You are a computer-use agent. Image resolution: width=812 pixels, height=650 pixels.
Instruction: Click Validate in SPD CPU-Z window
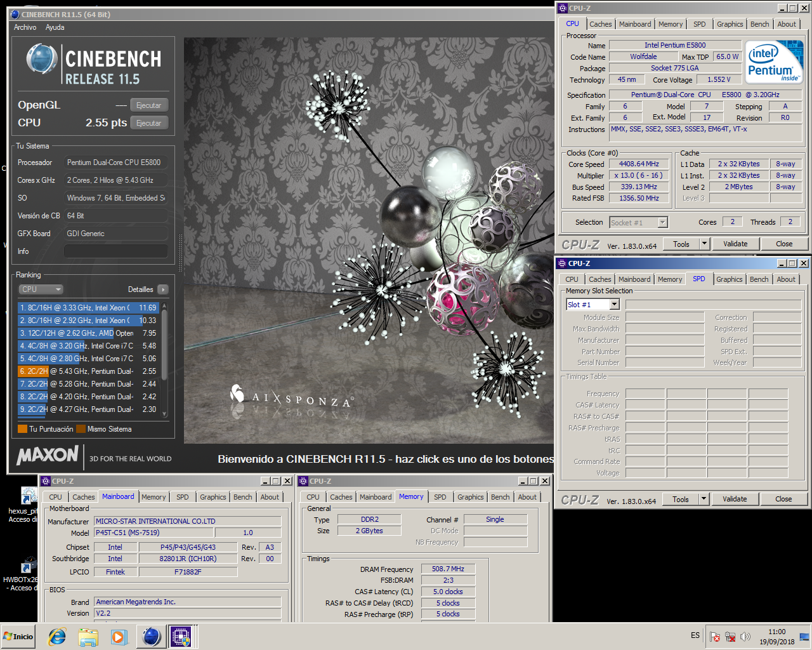point(735,499)
